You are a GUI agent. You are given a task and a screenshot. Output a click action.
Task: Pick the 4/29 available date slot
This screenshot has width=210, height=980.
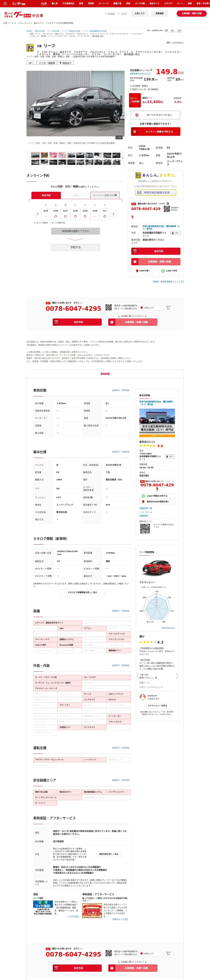pyautogui.click(x=85, y=214)
